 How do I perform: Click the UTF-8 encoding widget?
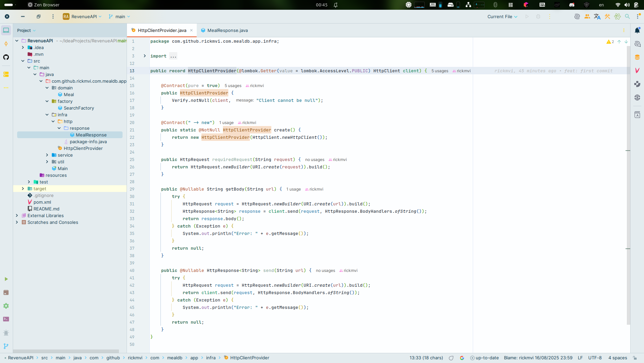pyautogui.click(x=595, y=358)
